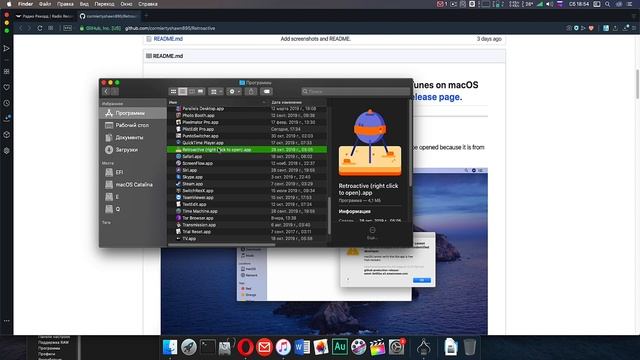Open System Preferences from the Dock

click(396, 347)
